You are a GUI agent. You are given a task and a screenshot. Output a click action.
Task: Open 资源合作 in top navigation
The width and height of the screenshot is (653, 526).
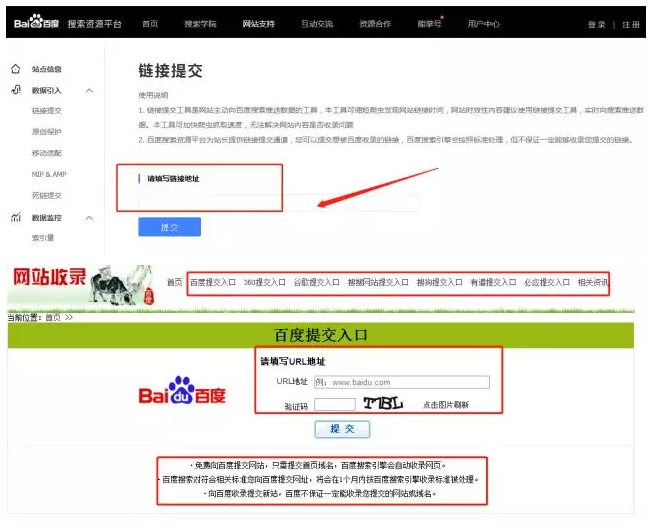(x=375, y=24)
